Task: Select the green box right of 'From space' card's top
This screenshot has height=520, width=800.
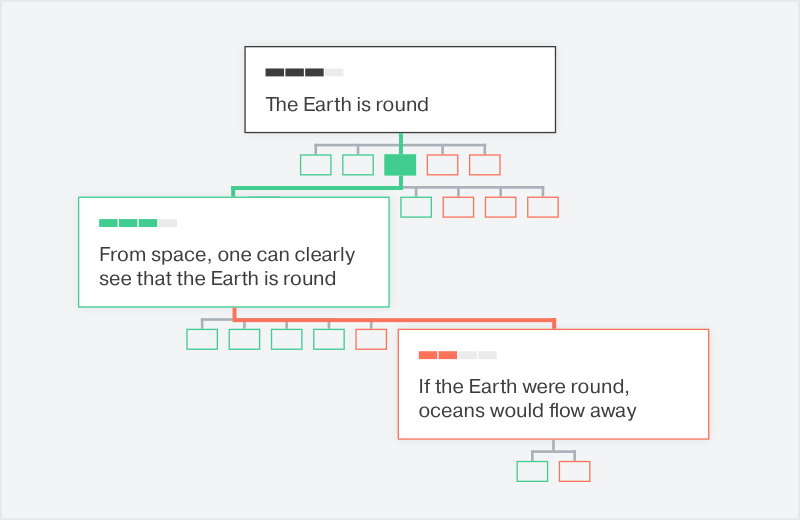Action: tap(416, 207)
